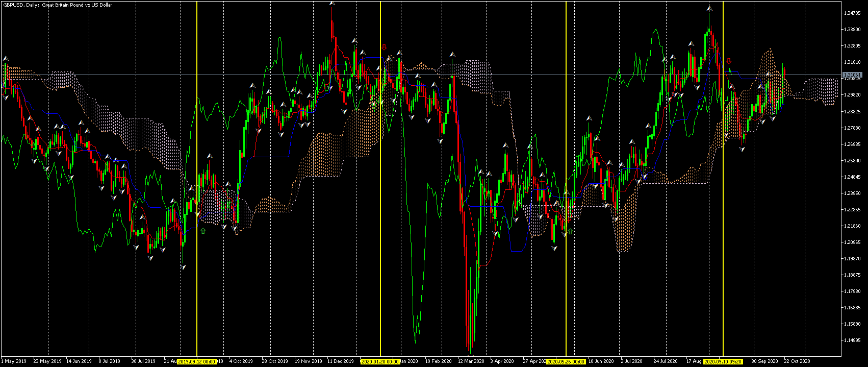Screen dimensions: 868x367
Task: Click the 1.23850 price scale label
Action: pyautogui.click(x=852, y=193)
